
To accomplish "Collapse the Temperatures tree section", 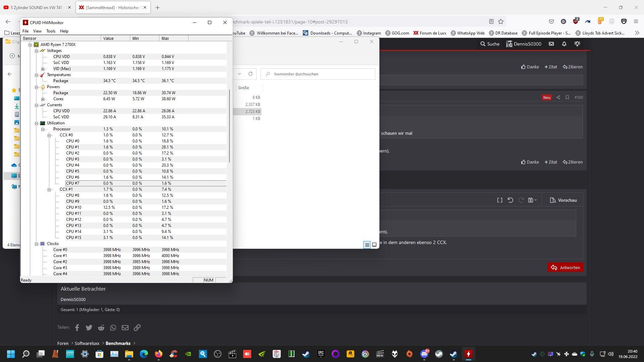I will (36, 75).
